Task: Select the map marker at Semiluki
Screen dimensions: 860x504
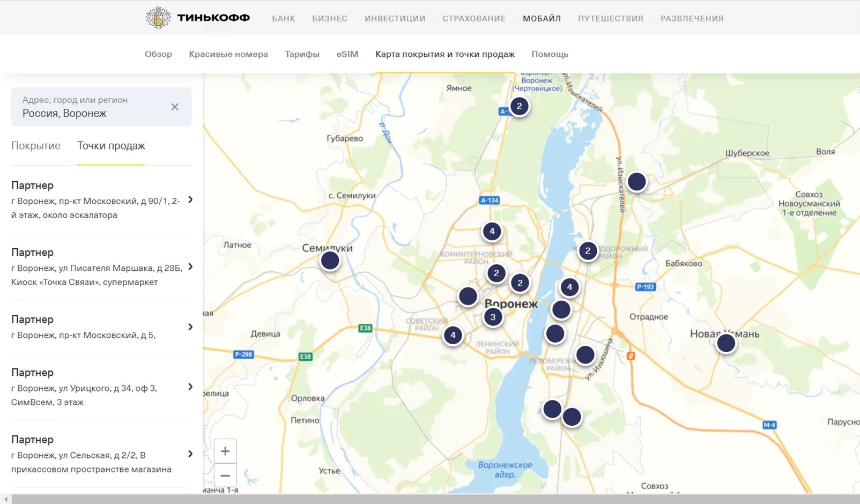Action: [330, 261]
